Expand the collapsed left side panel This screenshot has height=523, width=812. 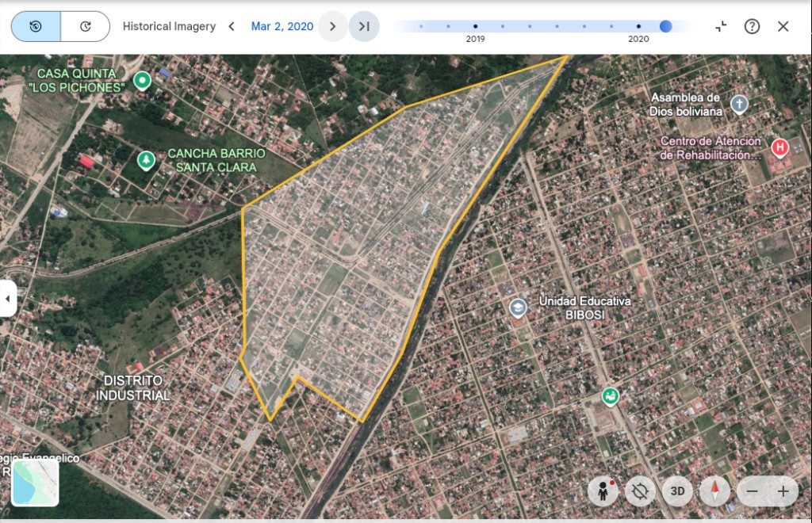coord(8,299)
